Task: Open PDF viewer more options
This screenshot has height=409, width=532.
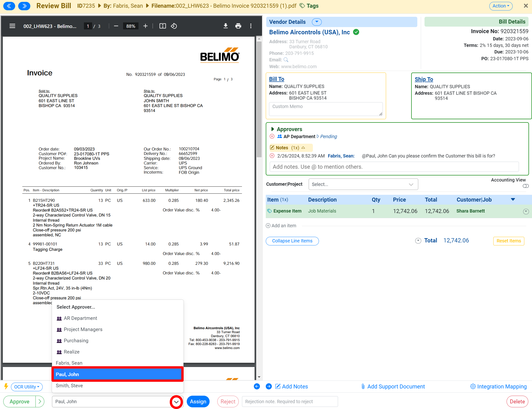Action: tap(251, 26)
